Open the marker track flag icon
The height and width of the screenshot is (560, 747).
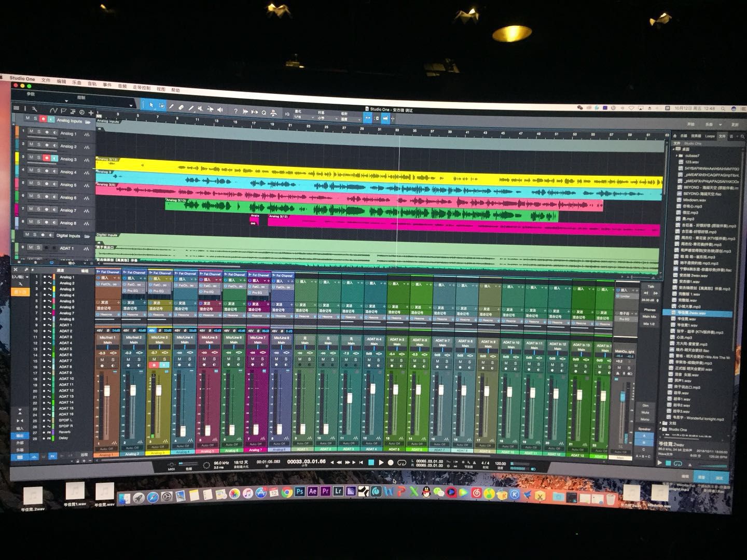coord(63,111)
